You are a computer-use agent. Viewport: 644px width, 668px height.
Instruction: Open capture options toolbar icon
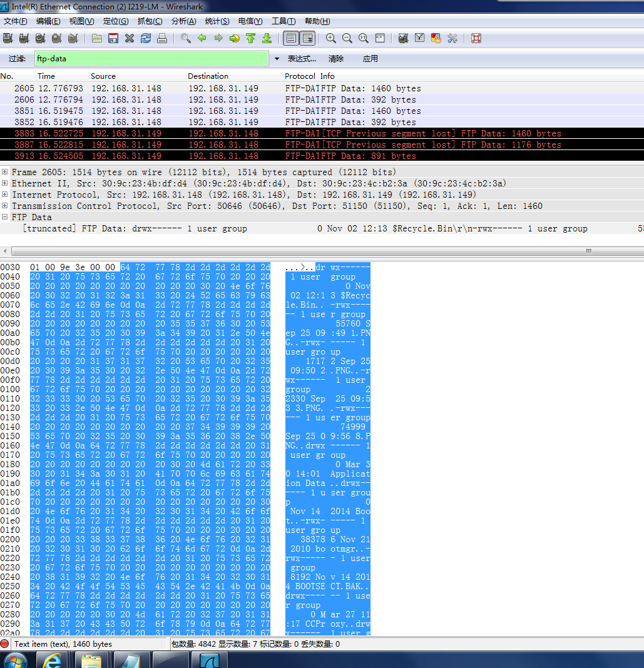pos(24,38)
